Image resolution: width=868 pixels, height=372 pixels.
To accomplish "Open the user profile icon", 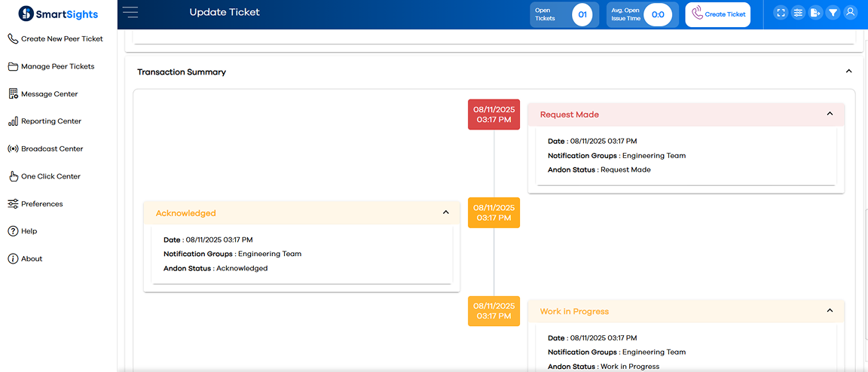I will pos(851,13).
